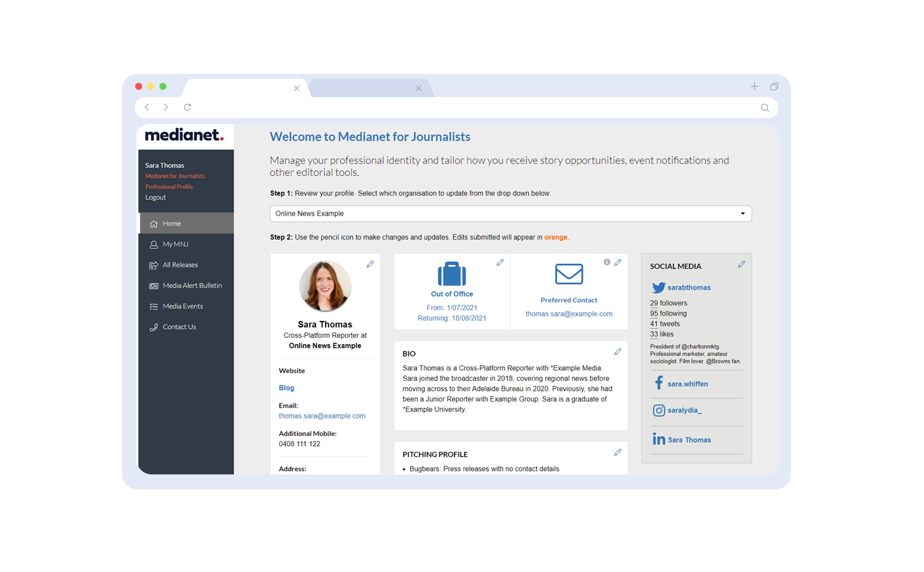Click the 95 following count
This screenshot has height=572, width=924.
[668, 314]
